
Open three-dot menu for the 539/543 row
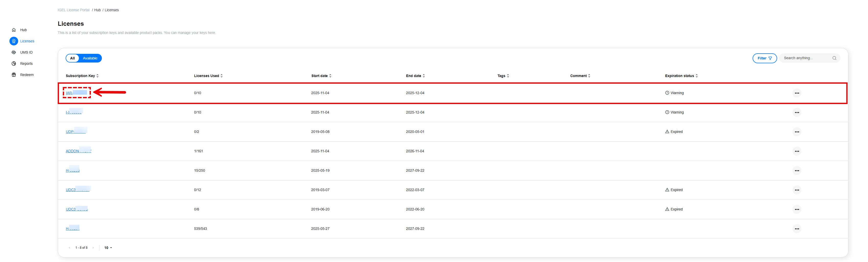coord(797,229)
